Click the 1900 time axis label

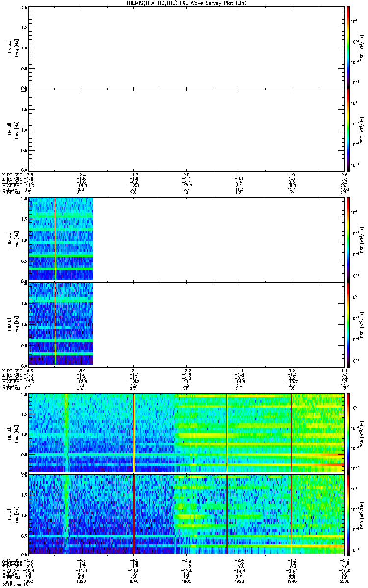tap(186, 580)
